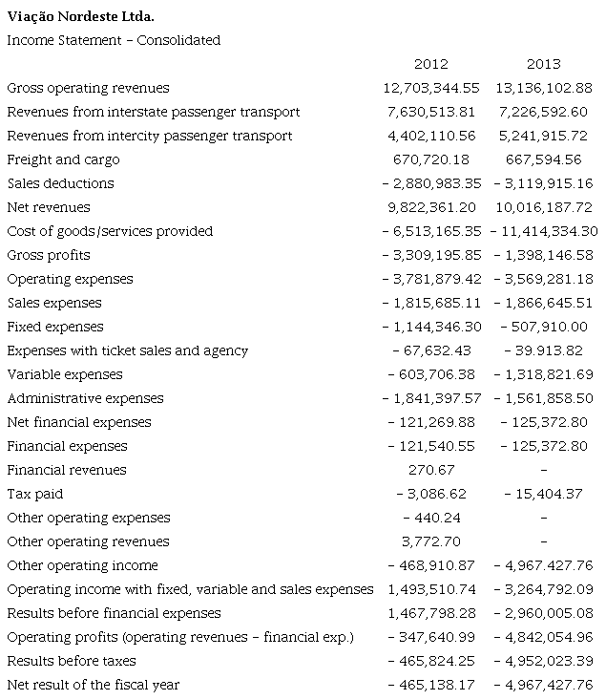Select the 2013 column header
The height and width of the screenshot is (700, 606).
point(543,64)
